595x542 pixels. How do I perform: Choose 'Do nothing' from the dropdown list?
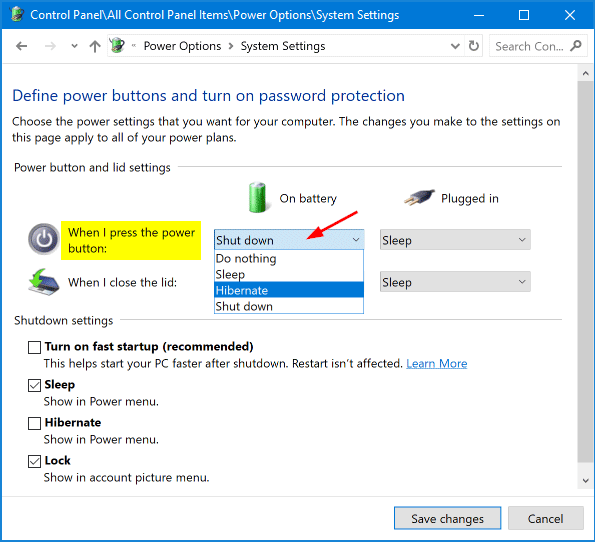(x=289, y=258)
